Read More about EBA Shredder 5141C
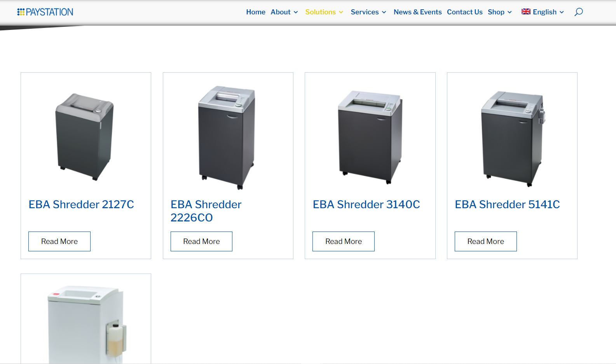This screenshot has width=616, height=364. [x=486, y=241]
